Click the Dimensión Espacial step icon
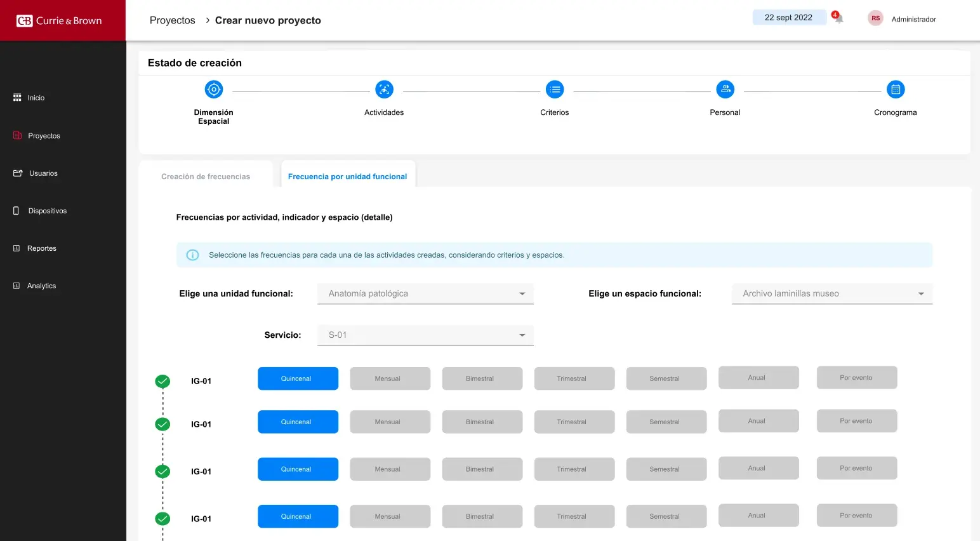 click(x=214, y=90)
